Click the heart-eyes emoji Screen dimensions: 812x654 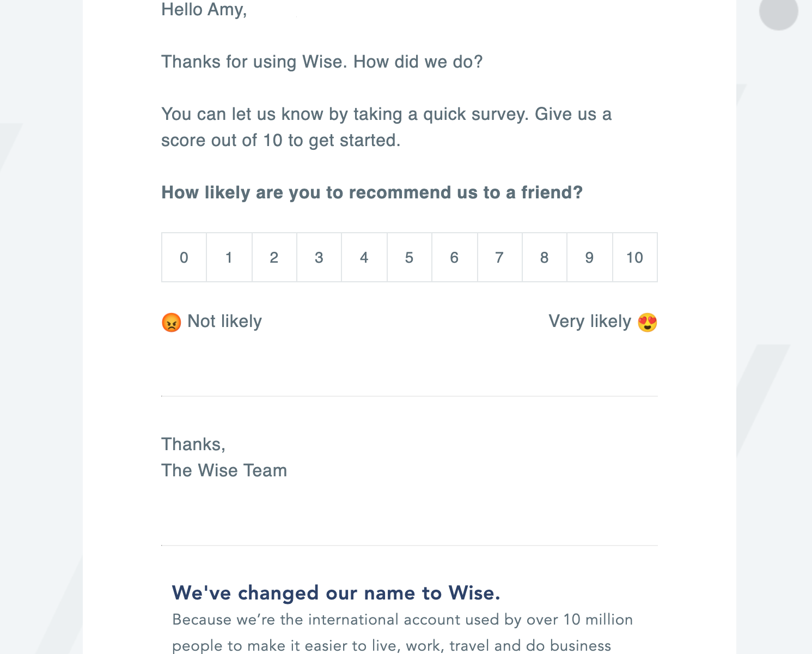click(x=647, y=322)
